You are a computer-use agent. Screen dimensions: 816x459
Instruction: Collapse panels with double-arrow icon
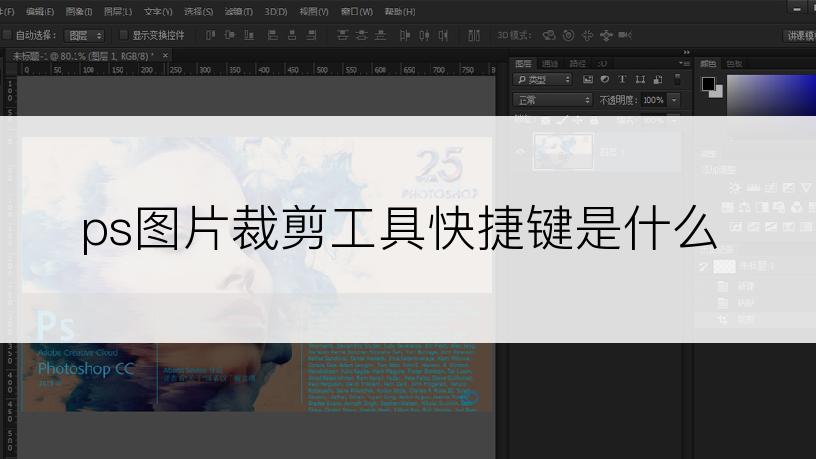(x=686, y=52)
